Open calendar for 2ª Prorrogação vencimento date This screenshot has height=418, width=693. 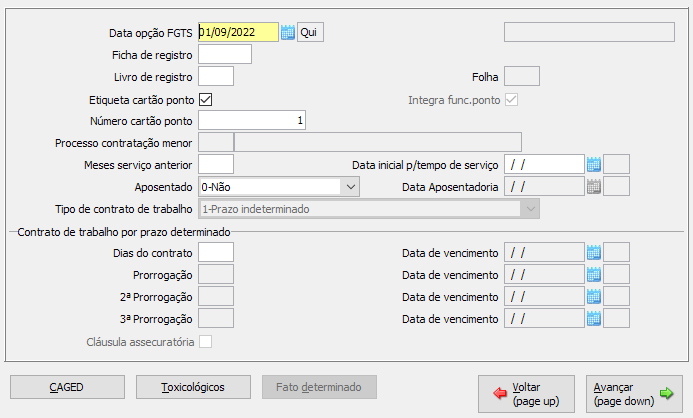tap(593, 296)
